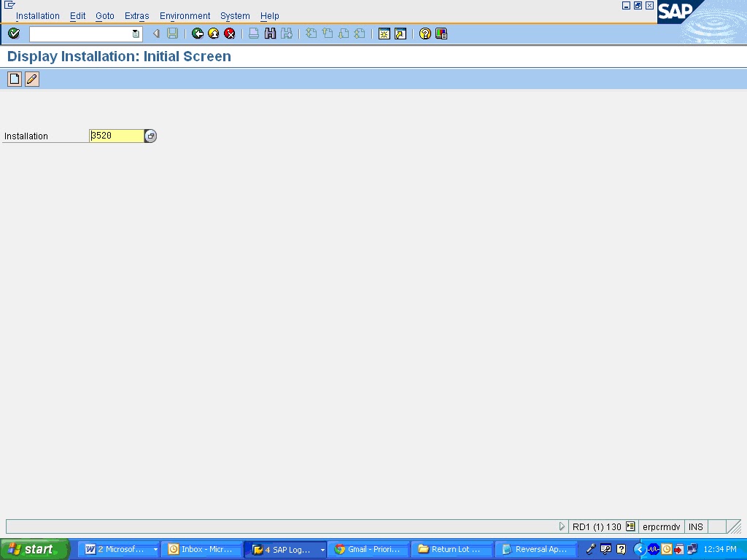Click the yellow Exit arrow icon
The image size is (747, 560).
tap(214, 34)
